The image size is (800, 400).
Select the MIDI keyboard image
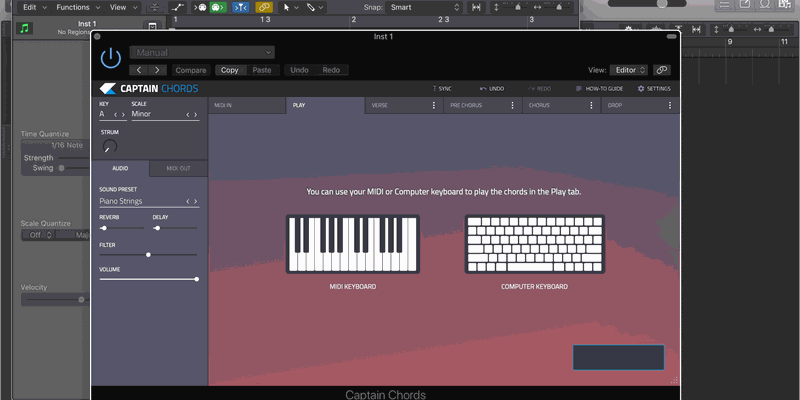352,245
